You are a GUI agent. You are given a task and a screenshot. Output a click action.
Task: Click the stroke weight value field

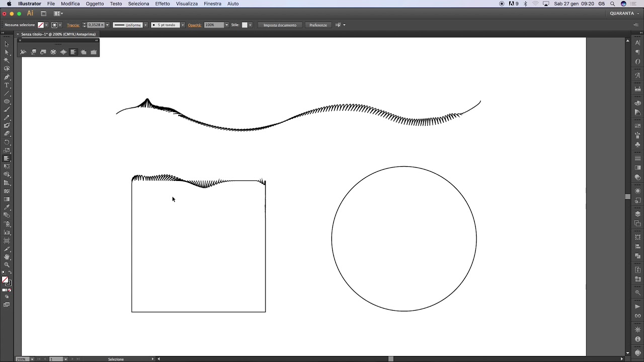95,25
